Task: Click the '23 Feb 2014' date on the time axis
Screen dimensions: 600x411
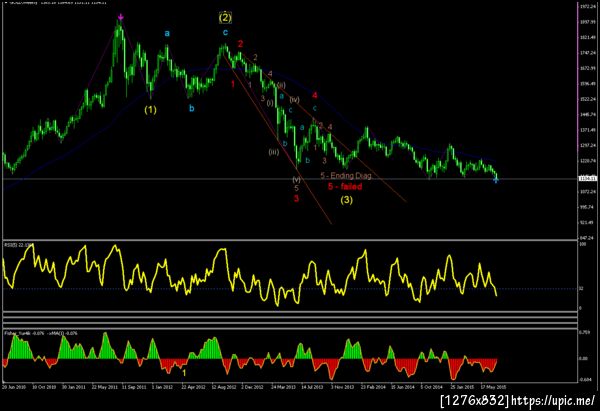Action: [x=373, y=387]
